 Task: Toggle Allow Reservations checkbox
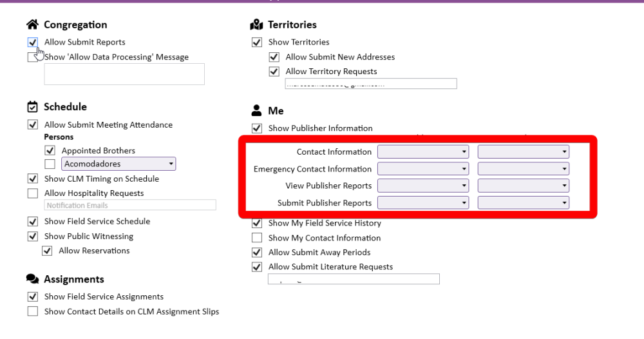(x=47, y=251)
